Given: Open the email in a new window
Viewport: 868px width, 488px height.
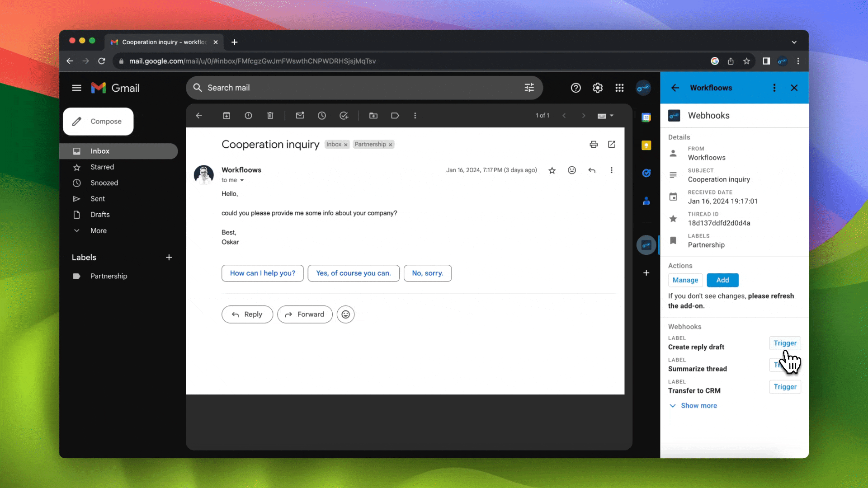Looking at the screenshot, I should tap(612, 145).
